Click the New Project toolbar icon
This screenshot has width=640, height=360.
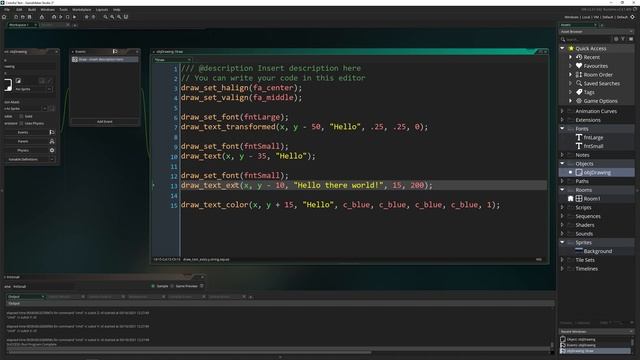16,17
